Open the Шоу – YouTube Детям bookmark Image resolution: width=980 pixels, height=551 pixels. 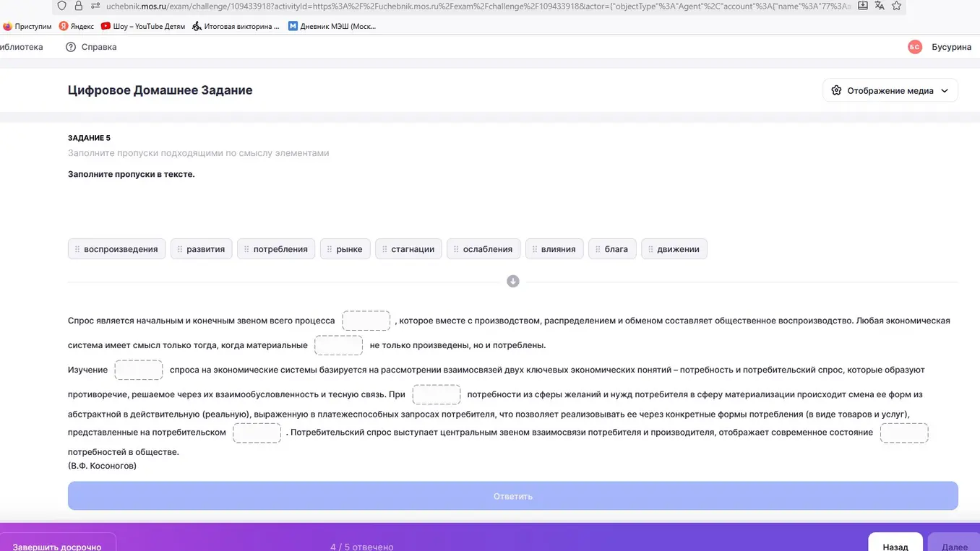[143, 26]
